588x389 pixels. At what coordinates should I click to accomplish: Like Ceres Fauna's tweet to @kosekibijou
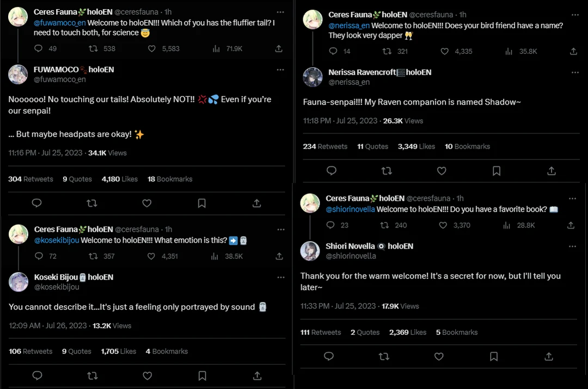152,256
